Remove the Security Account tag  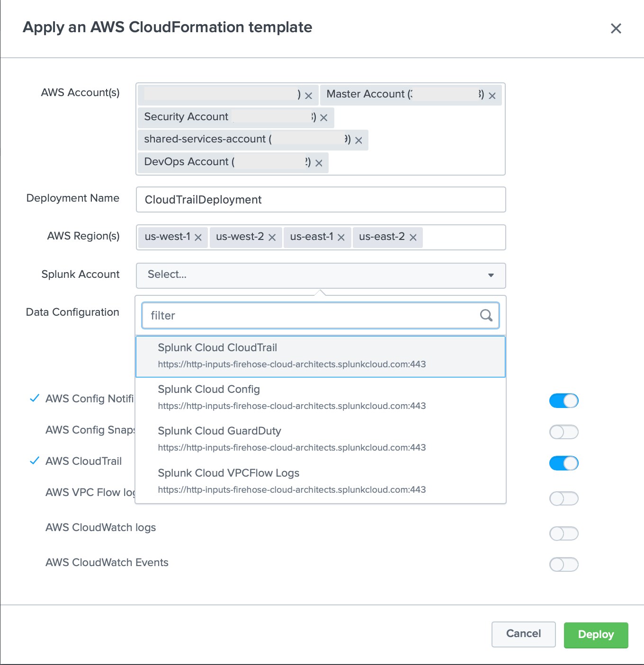[x=323, y=118]
